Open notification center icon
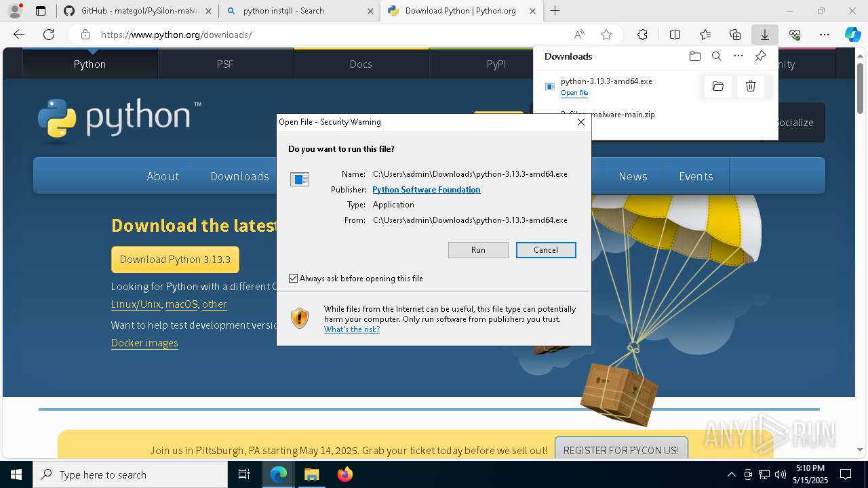This screenshot has width=868, height=488. click(x=846, y=474)
